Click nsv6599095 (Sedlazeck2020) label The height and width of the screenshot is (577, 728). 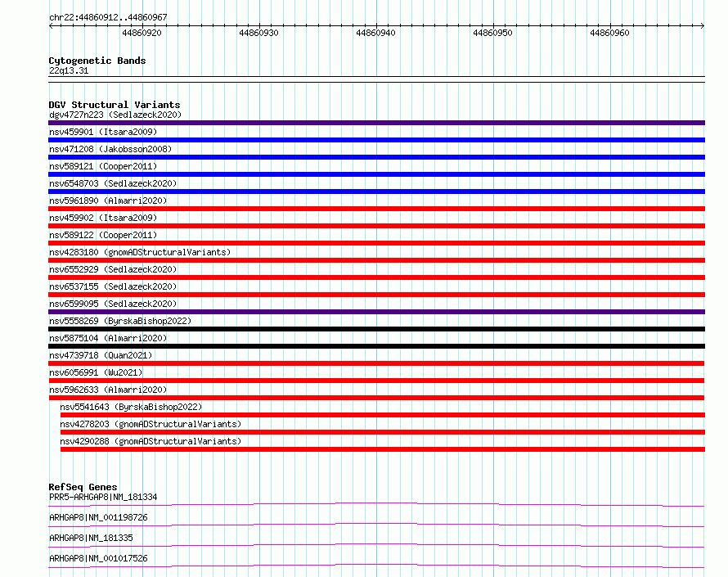point(113,304)
